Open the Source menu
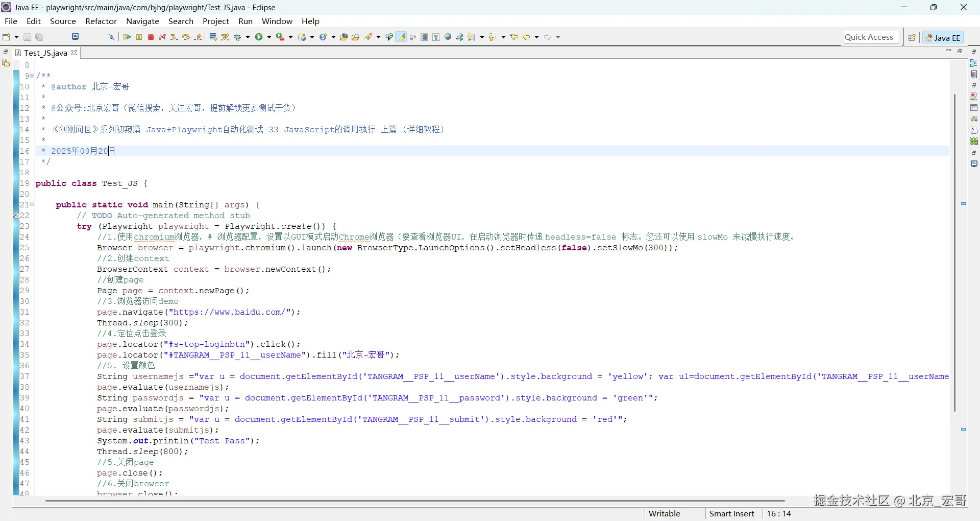 63,21
